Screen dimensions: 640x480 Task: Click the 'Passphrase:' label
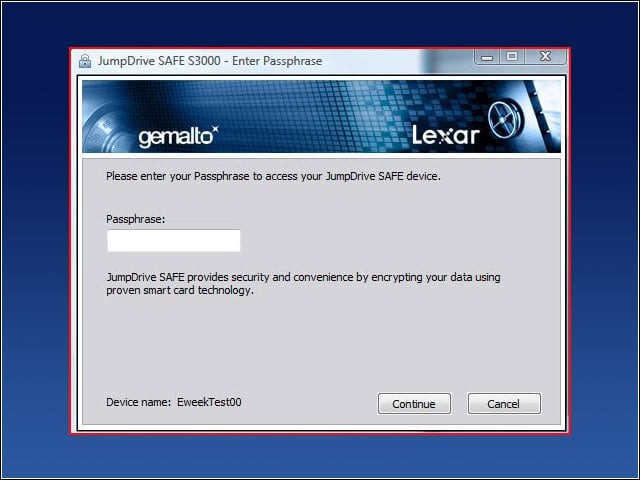point(136,219)
